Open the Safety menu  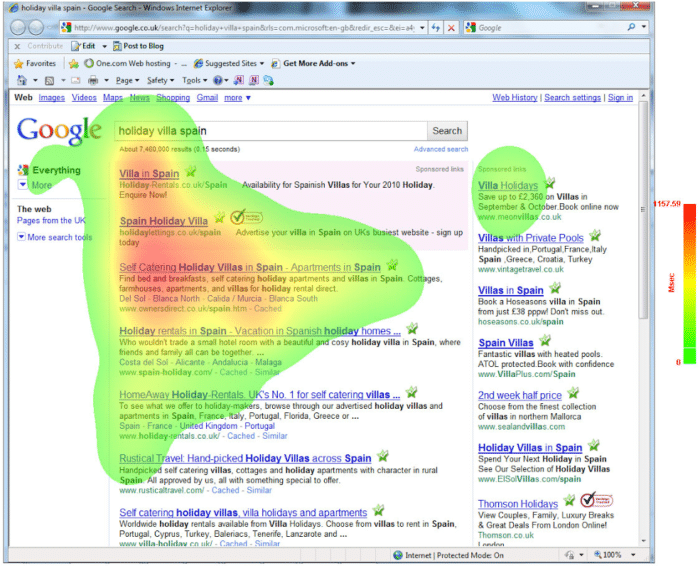point(160,80)
